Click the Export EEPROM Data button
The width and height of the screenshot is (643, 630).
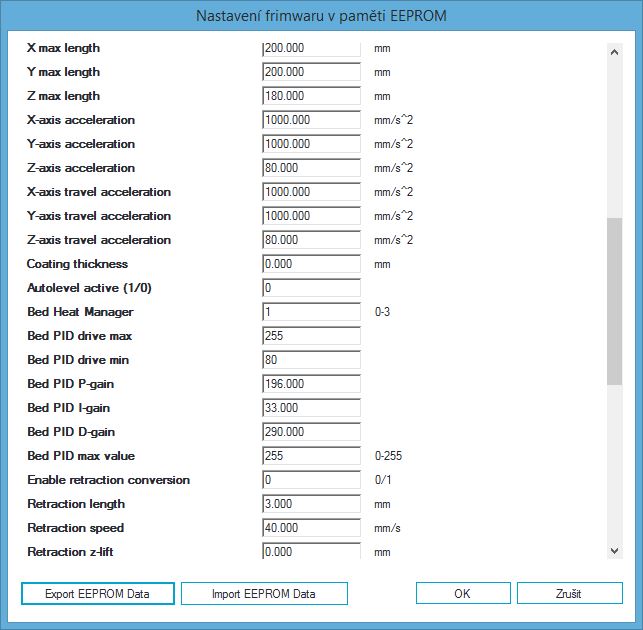point(98,593)
